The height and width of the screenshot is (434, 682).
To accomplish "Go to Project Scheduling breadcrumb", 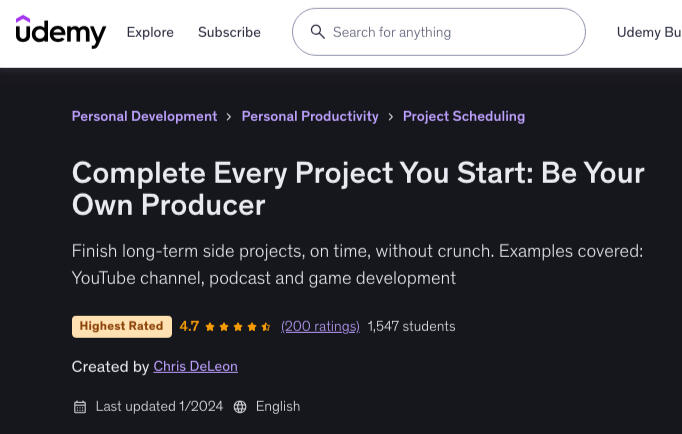I will 464,117.
